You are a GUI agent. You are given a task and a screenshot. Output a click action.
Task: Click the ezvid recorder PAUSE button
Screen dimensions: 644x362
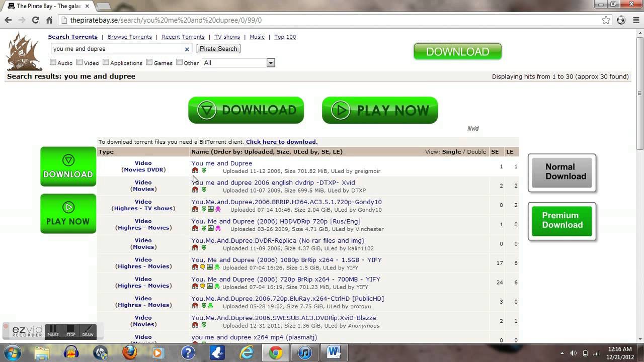pyautogui.click(x=53, y=331)
